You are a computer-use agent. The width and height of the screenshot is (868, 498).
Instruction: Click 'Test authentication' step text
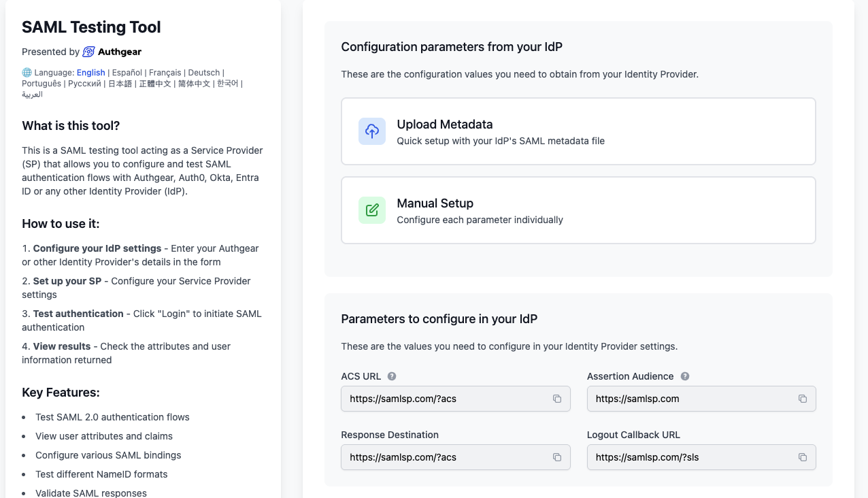pyautogui.click(x=78, y=314)
